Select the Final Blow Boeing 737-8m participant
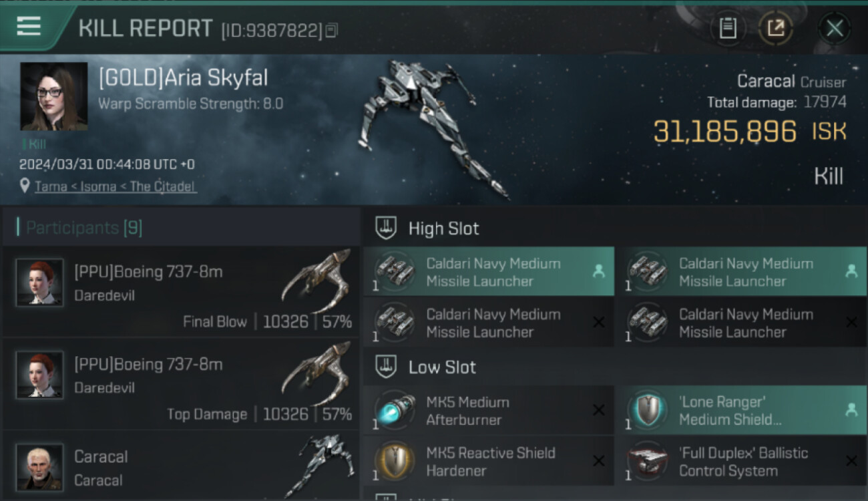Image resolution: width=868 pixels, height=501 pixels. pyautogui.click(x=181, y=292)
